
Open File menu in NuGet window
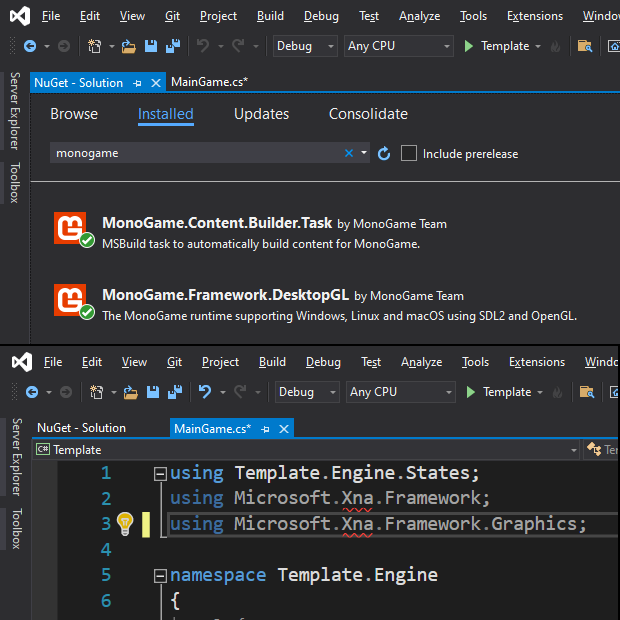51,16
